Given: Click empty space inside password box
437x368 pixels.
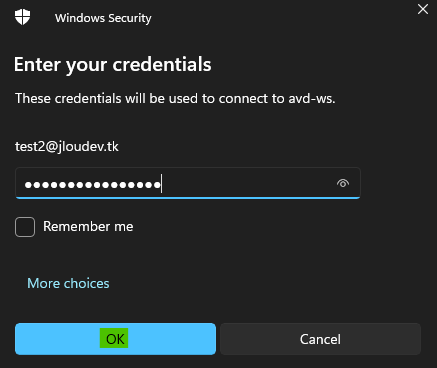Looking at the screenshot, I should coord(248,183).
